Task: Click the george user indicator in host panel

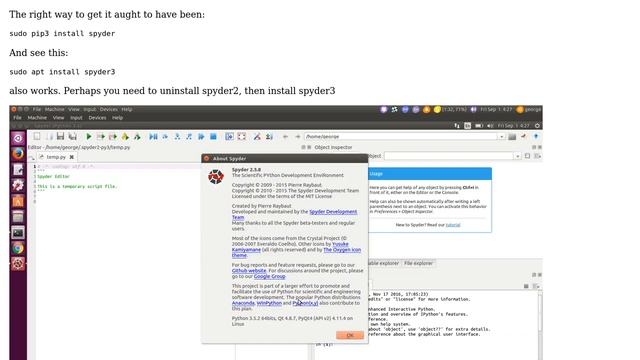Action: pyautogui.click(x=529, y=109)
